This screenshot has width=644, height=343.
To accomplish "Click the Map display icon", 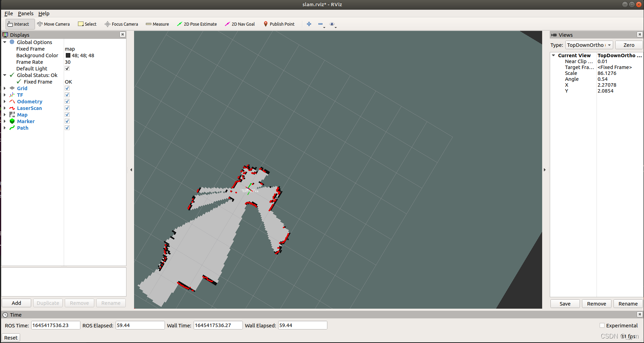I will [x=12, y=114].
